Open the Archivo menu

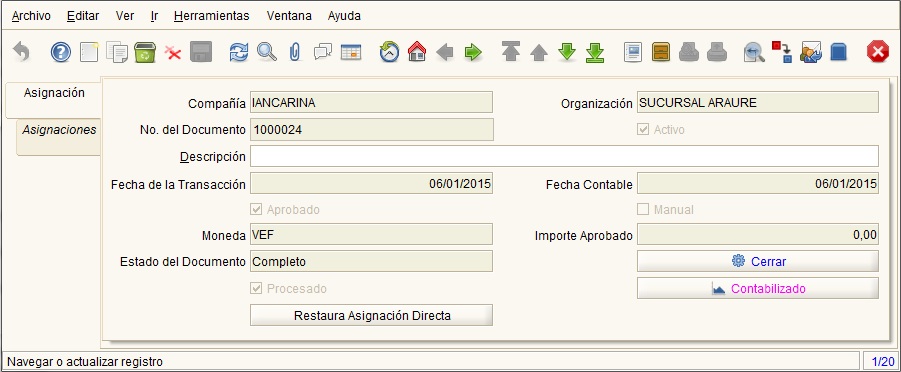pos(31,16)
